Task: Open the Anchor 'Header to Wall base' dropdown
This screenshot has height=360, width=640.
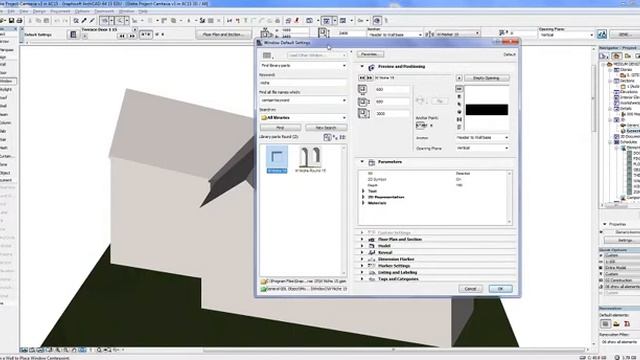Action: (x=482, y=138)
